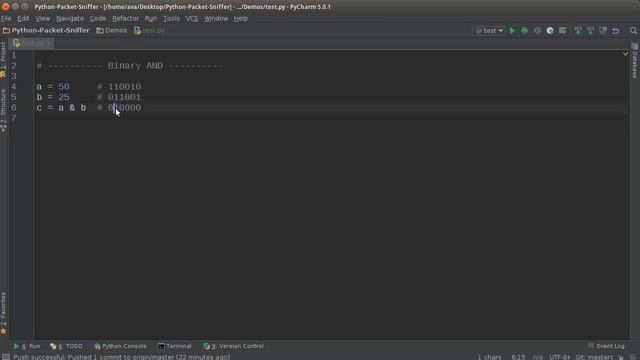Image resolution: width=640 pixels, height=360 pixels.
Task: Open the Project tool window side tab
Action: 3,59
